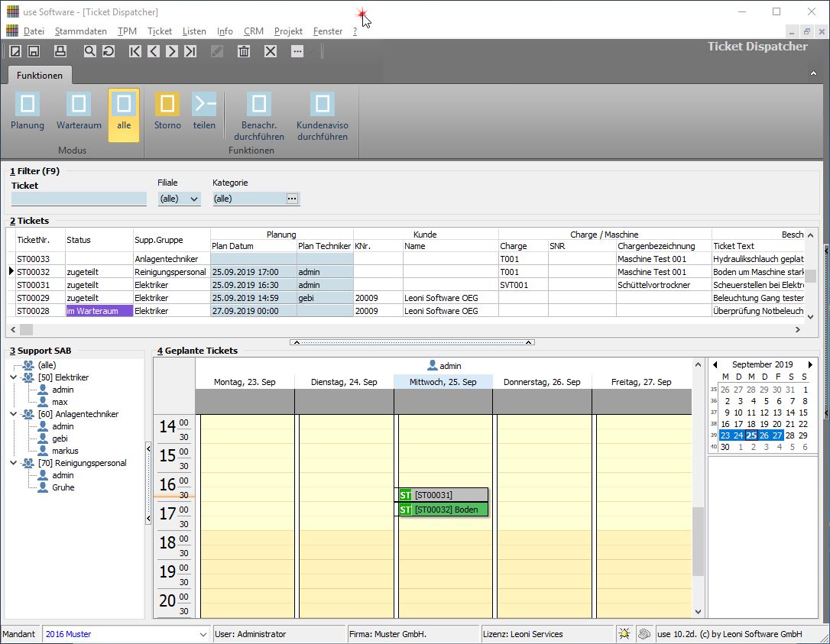This screenshot has width=830, height=644.
Task: Click the print toolbar icon
Action: [x=60, y=51]
